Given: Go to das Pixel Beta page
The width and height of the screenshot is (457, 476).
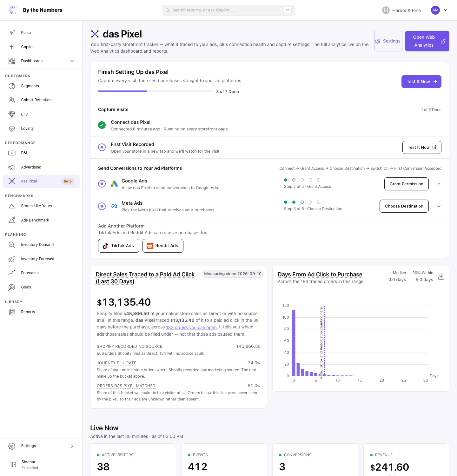Looking at the screenshot, I should point(41,181).
